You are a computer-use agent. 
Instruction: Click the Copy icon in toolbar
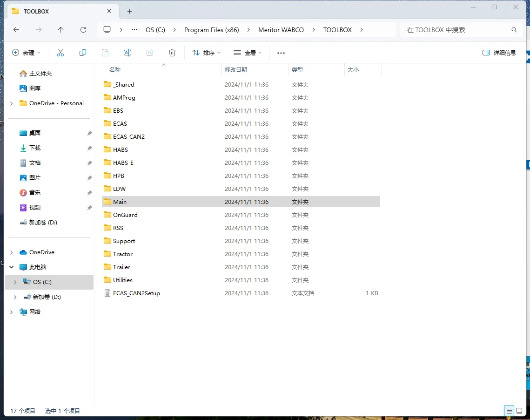(83, 53)
